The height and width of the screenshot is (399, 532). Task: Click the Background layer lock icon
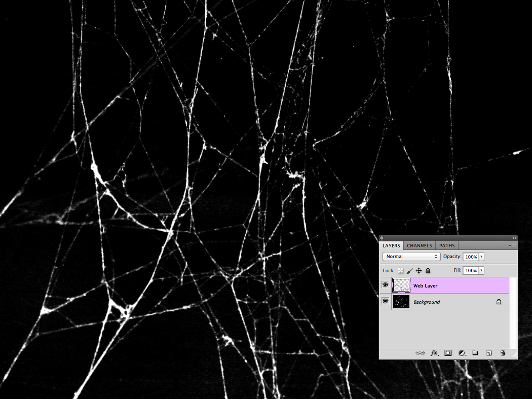coord(499,302)
